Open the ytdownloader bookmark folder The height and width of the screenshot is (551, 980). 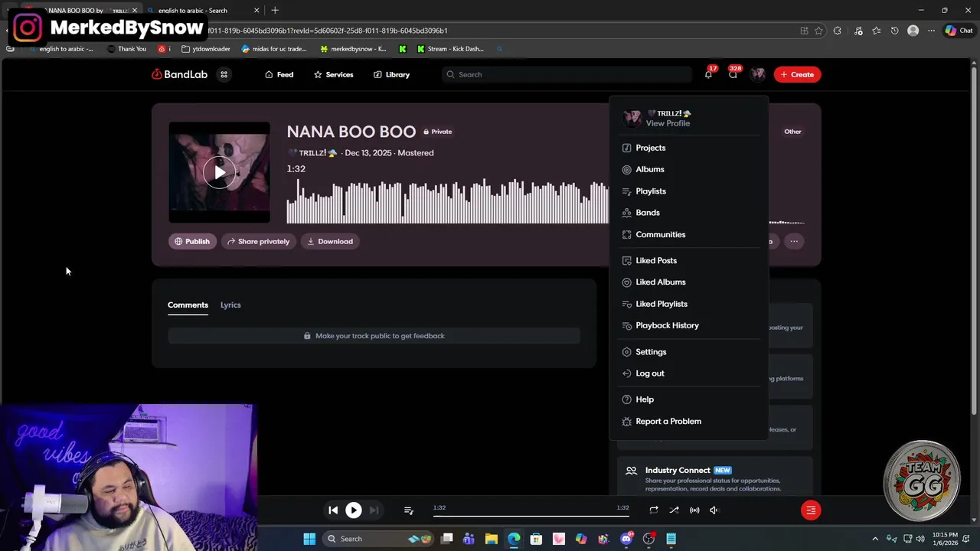[206, 49]
